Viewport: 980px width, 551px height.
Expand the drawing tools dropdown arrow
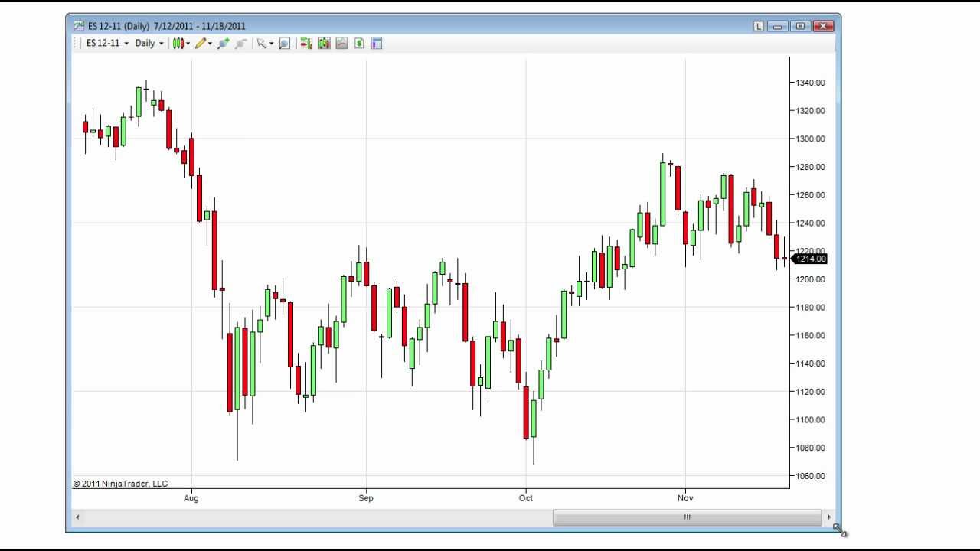(211, 44)
